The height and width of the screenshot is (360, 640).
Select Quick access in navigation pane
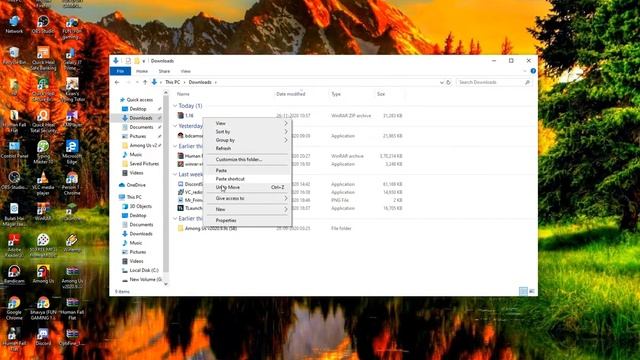tap(140, 100)
